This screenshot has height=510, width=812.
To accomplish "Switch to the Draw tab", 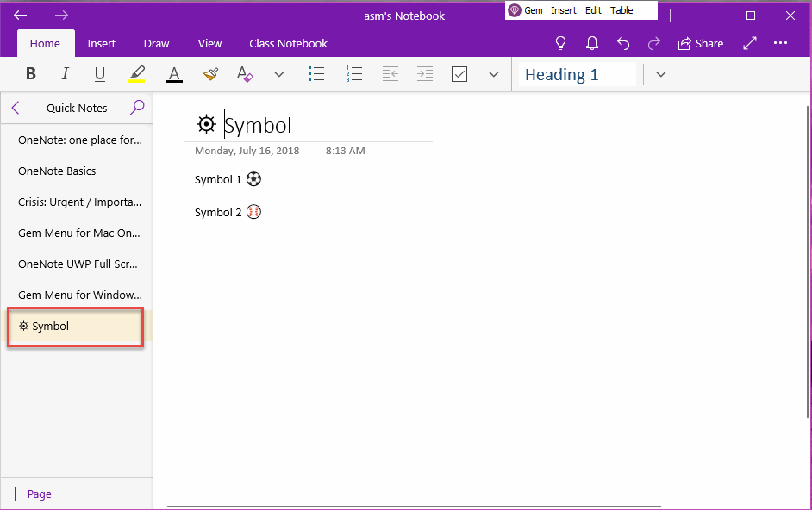I will 156,43.
